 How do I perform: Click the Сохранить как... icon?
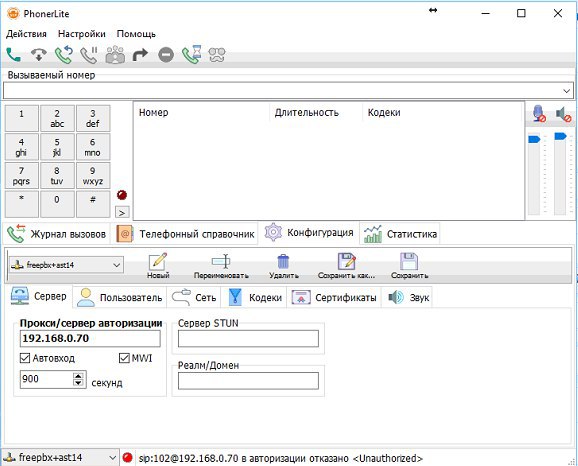coord(347,266)
